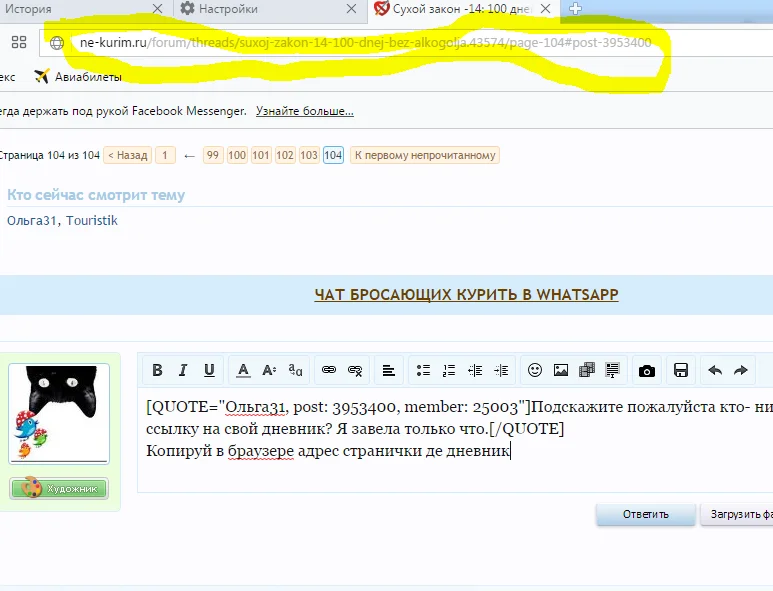Redo last edit in editor
The width and height of the screenshot is (773, 591).
pos(740,370)
